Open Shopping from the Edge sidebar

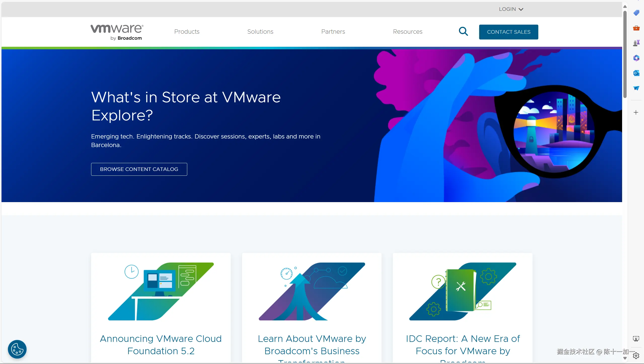pyautogui.click(x=636, y=13)
